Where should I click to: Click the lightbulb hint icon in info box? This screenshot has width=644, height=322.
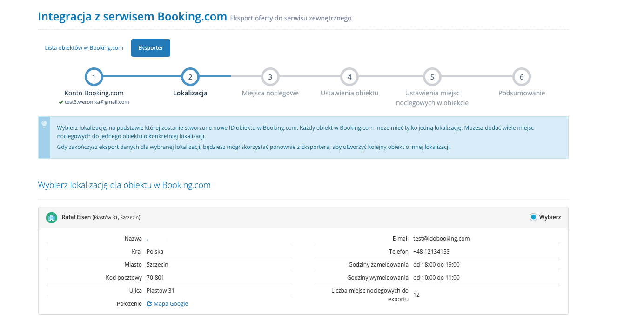(x=44, y=124)
